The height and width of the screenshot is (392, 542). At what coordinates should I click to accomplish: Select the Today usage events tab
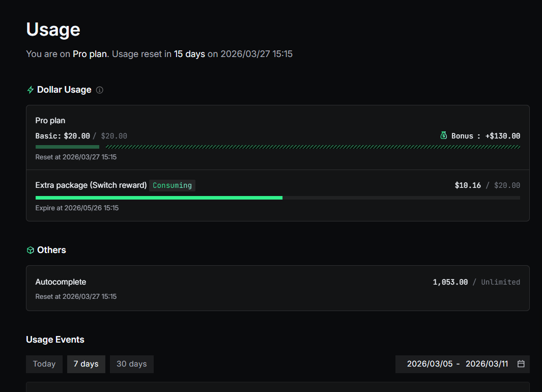click(44, 364)
